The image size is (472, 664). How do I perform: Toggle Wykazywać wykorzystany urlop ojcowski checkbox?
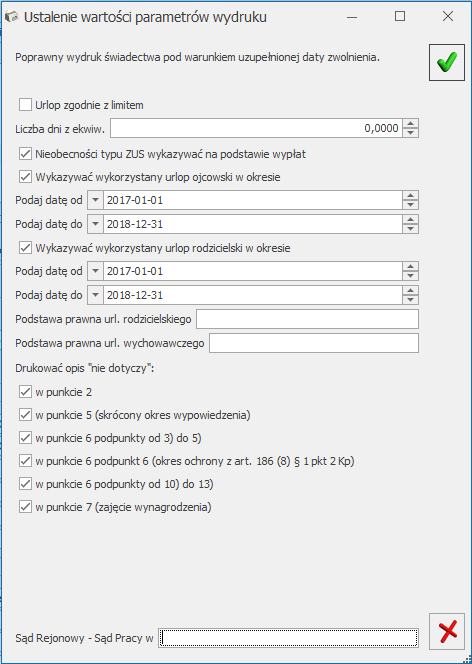coord(25,177)
